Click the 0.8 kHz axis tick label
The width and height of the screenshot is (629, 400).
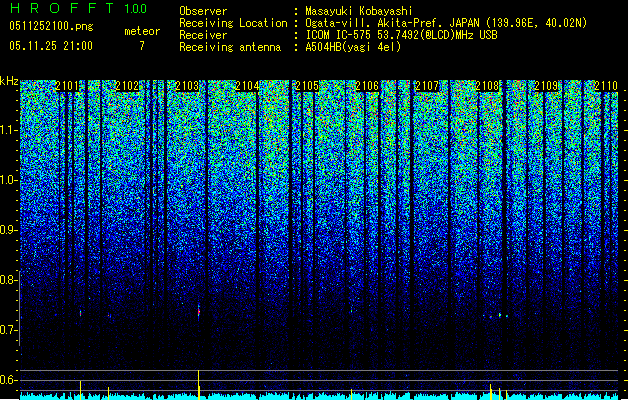tap(9, 280)
